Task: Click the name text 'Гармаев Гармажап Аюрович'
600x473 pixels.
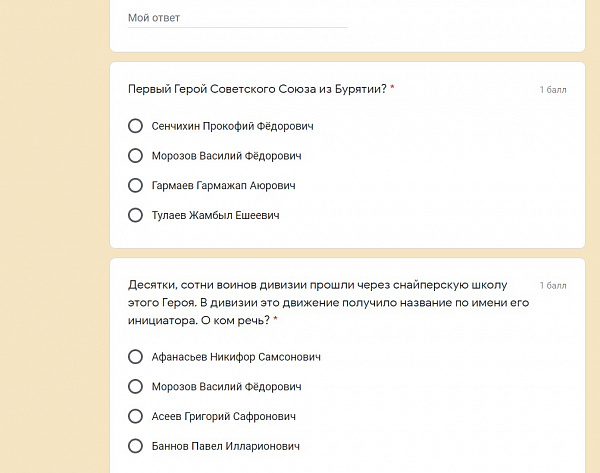Action: [223, 186]
